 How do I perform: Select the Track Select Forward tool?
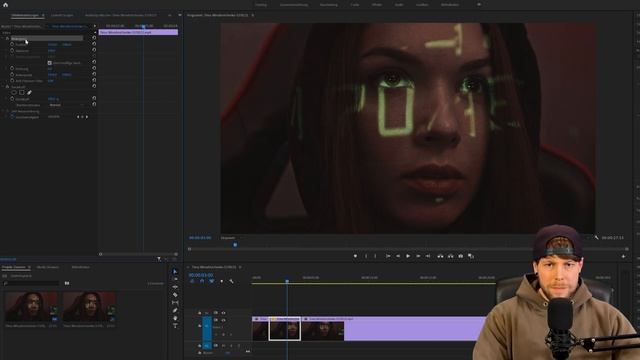coord(175,279)
